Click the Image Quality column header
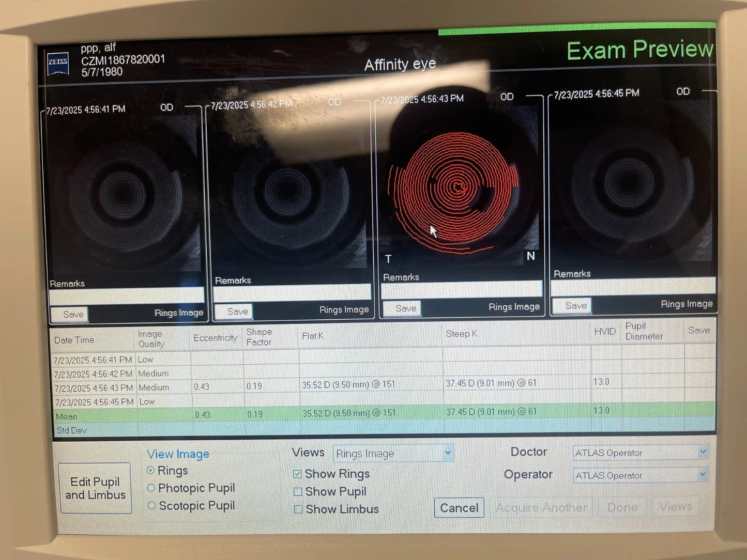Screen dimensions: 747x560 (x=151, y=339)
